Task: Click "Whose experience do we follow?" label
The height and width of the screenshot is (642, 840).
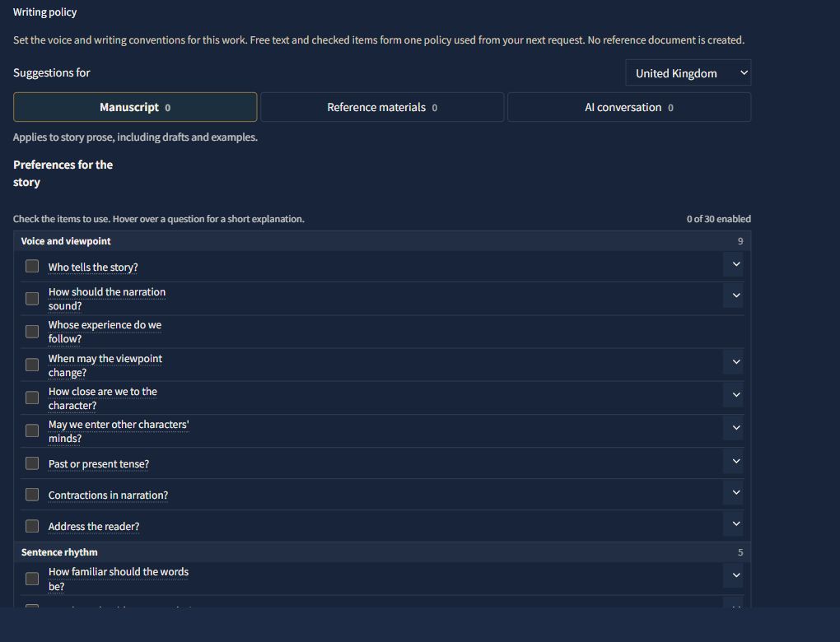Action: (x=105, y=332)
